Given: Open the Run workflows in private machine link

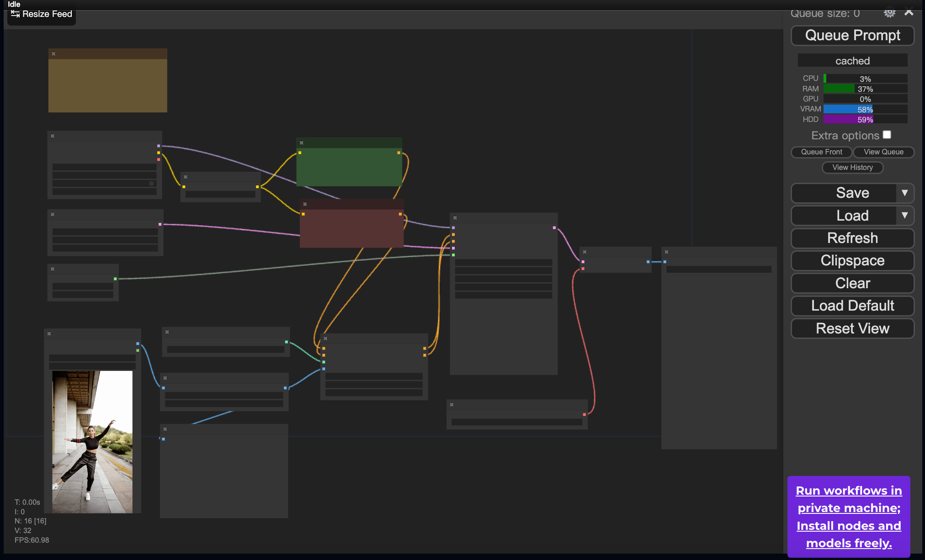Looking at the screenshot, I should click(x=849, y=516).
